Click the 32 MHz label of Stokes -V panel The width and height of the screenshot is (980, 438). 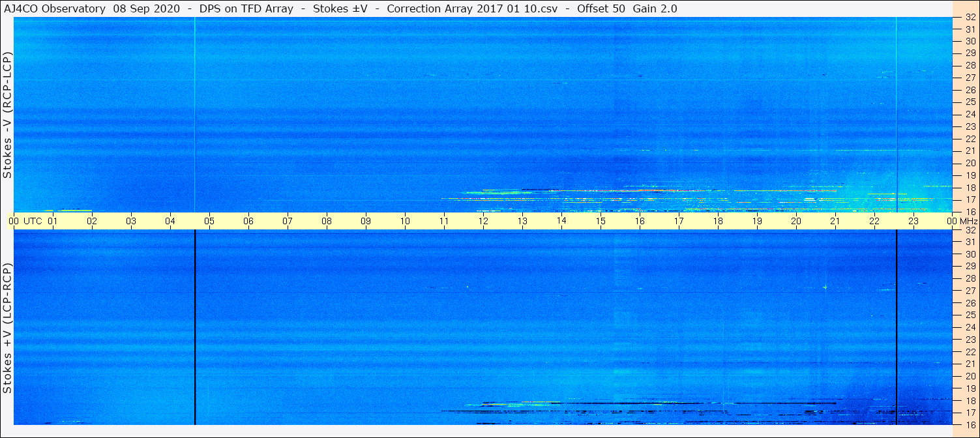970,18
